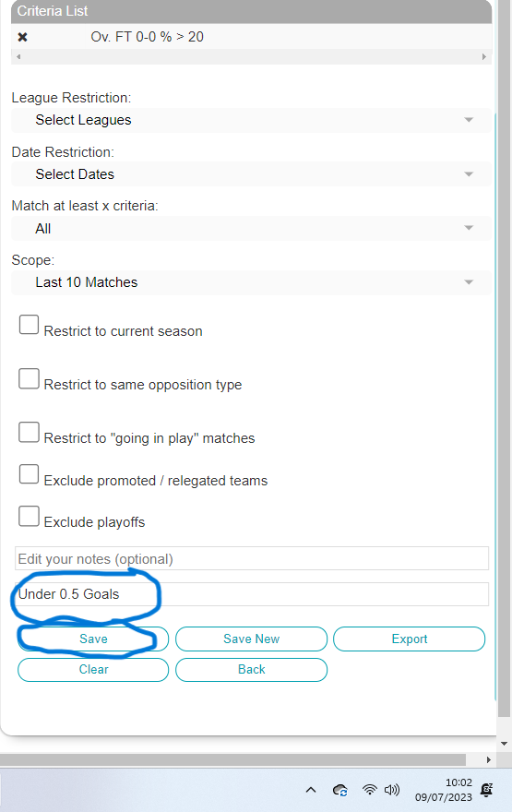Click the Save New button
This screenshot has width=512, height=812.
coord(251,639)
